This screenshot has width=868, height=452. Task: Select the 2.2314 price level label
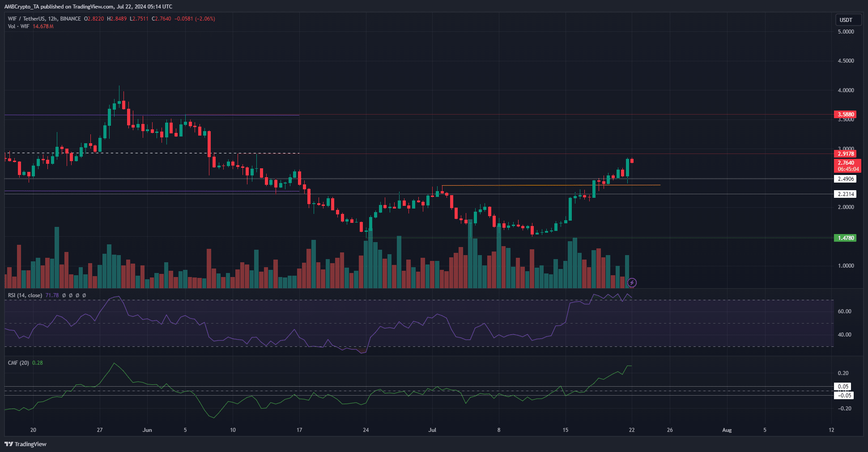pyautogui.click(x=846, y=194)
